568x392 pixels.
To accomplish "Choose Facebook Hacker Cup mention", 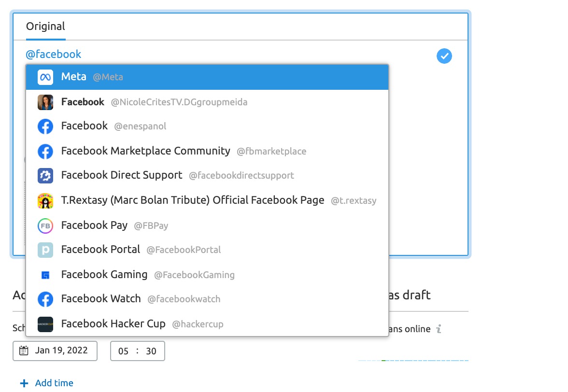I will (207, 324).
